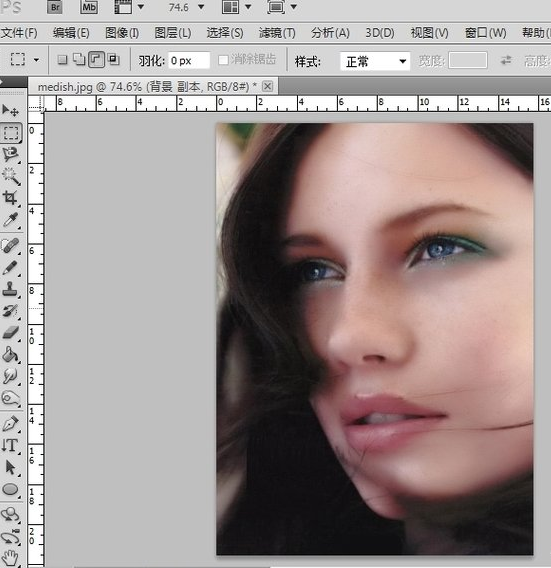Select Intersect with Selection mode icon
This screenshot has width=551, height=568.
(x=113, y=59)
